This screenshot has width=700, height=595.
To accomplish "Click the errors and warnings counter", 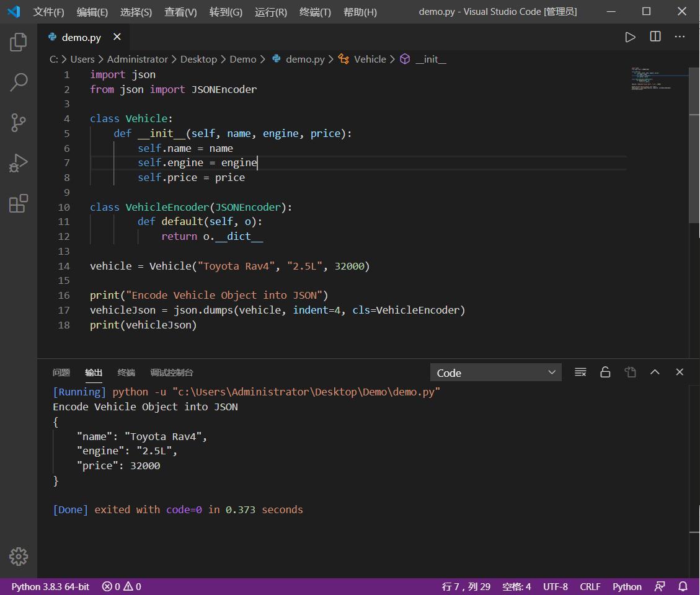I will coord(121,586).
